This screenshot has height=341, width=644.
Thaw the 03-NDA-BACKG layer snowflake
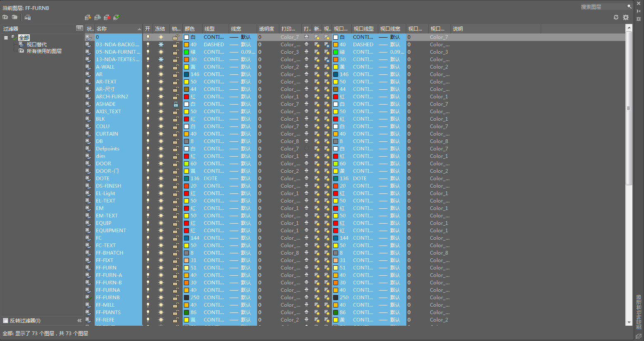[161, 45]
